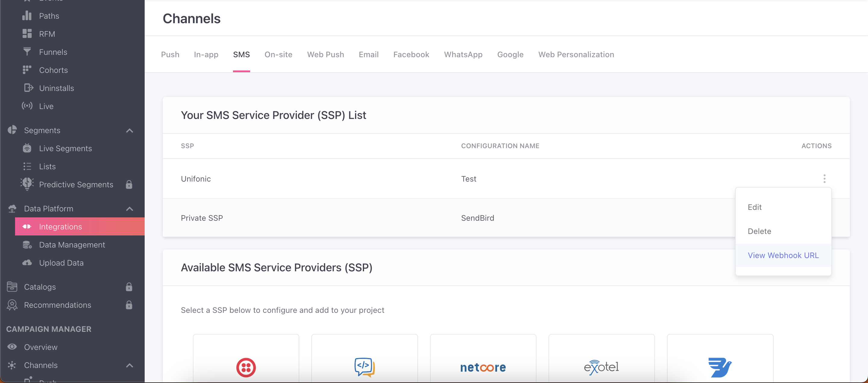Collapse the Segments section chevron
Image resolution: width=868 pixels, height=383 pixels.
pos(129,131)
